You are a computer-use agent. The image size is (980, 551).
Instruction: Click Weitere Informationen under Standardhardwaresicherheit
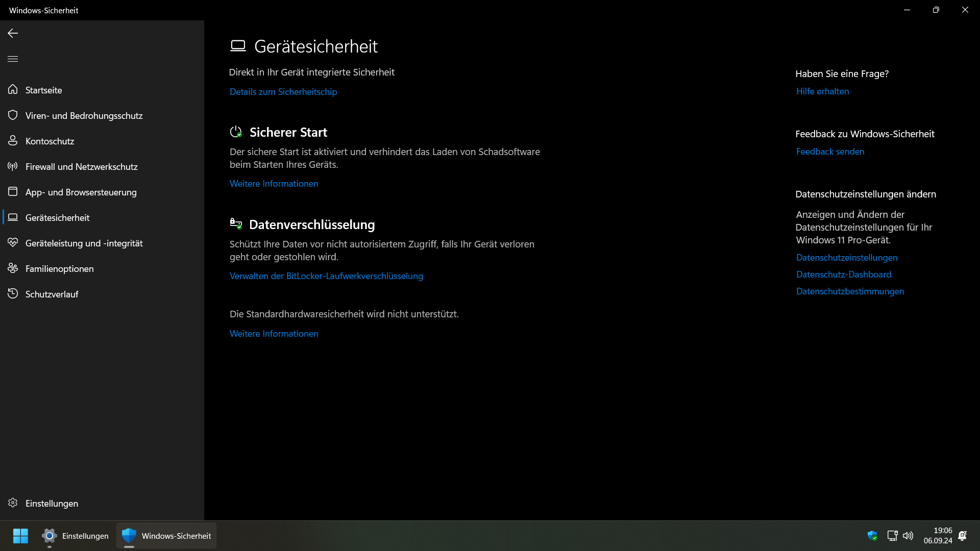274,334
